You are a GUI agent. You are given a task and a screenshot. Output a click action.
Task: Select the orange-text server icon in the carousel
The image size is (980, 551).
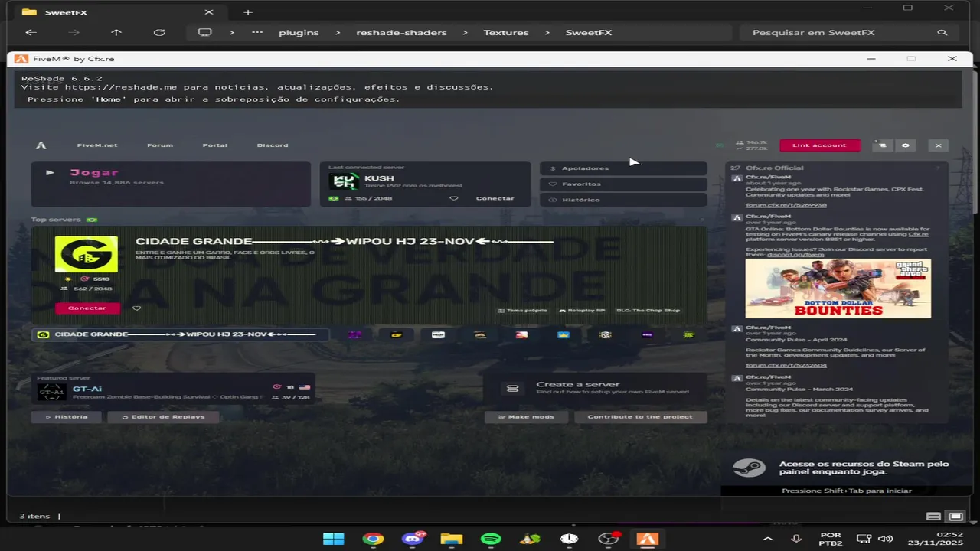[x=480, y=334]
